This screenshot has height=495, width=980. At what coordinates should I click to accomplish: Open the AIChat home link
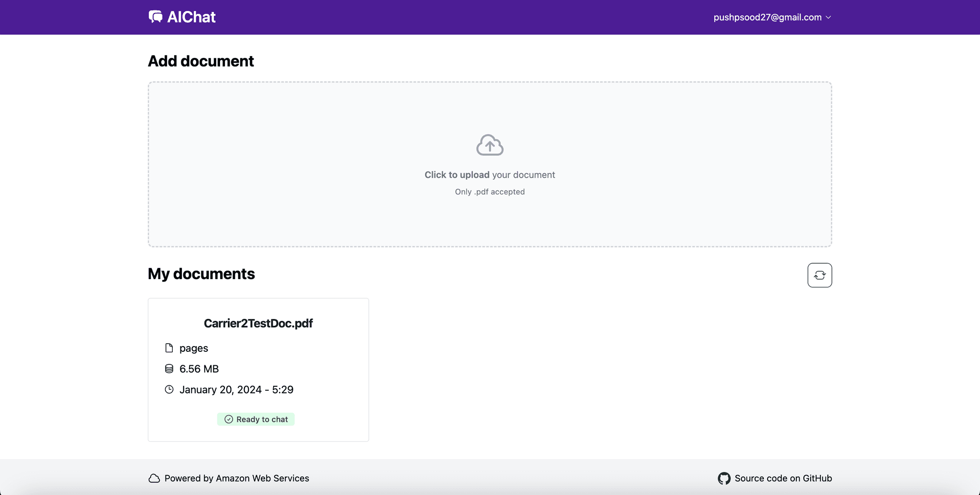point(191,17)
